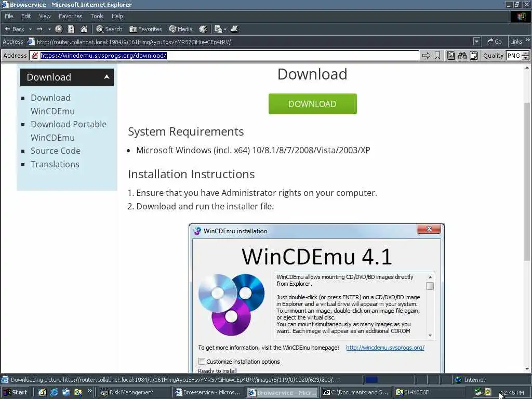Expand the Links toolbar chevron
The image size is (532, 399).
coord(528,40)
